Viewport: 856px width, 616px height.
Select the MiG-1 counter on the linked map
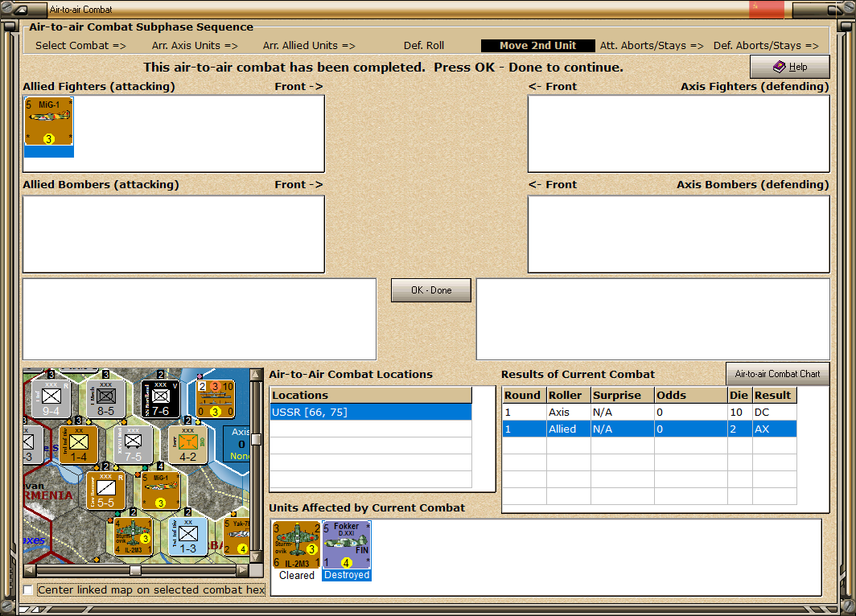161,491
